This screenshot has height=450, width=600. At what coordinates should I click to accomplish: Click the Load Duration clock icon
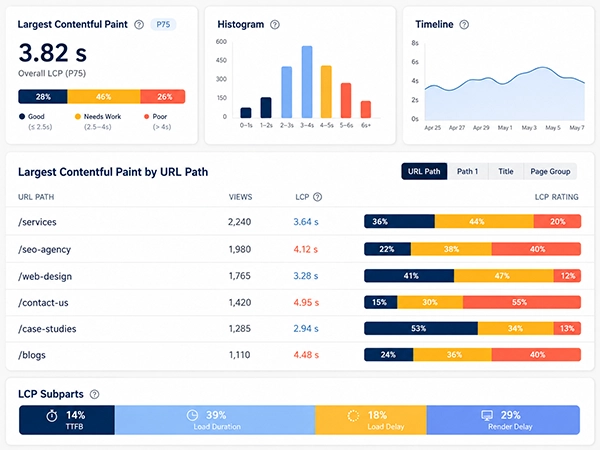point(192,415)
